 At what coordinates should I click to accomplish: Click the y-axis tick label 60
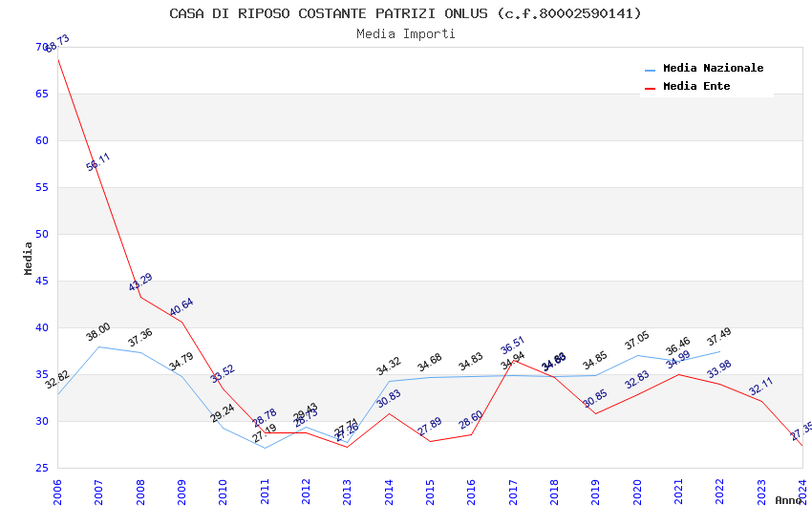click(42, 140)
